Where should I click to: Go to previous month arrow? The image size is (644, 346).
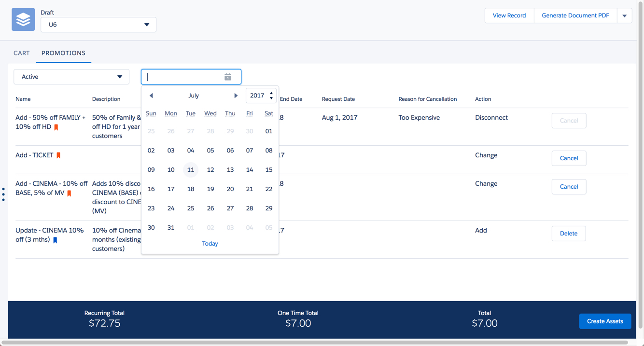(151, 96)
